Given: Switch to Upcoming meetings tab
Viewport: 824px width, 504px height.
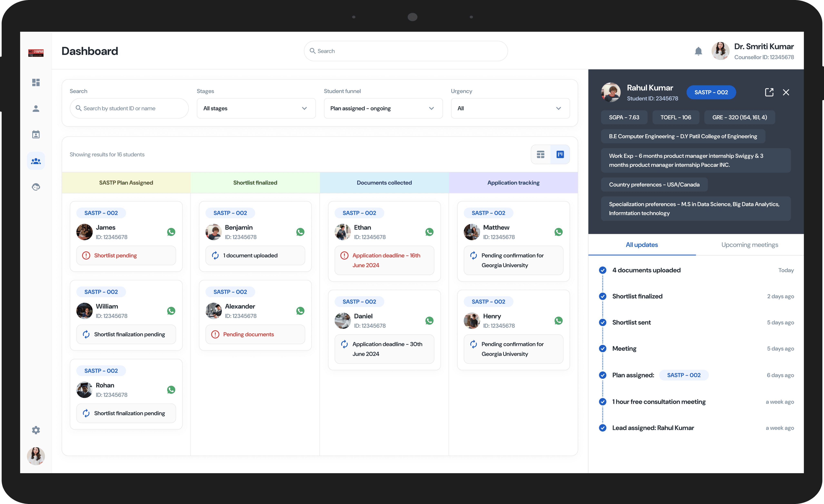Looking at the screenshot, I should click(749, 245).
